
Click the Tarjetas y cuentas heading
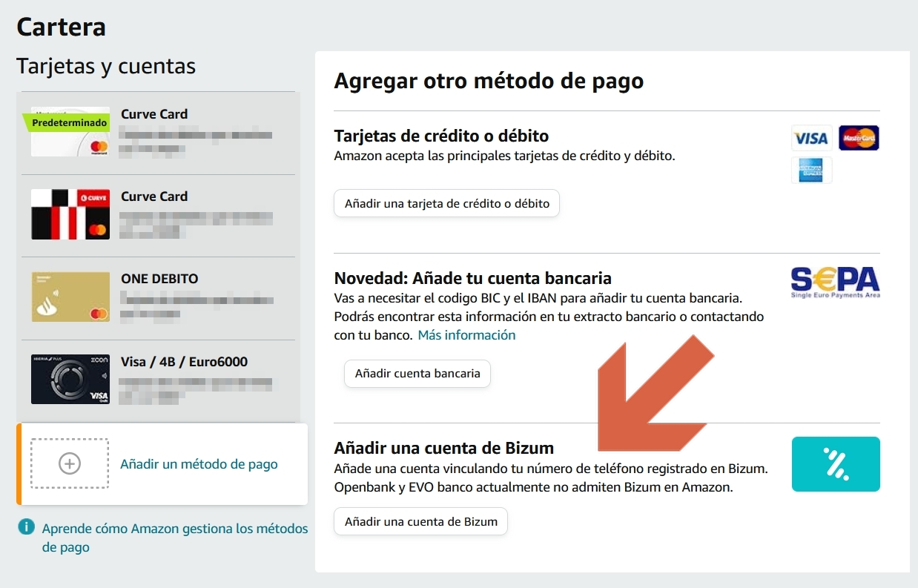tap(106, 66)
